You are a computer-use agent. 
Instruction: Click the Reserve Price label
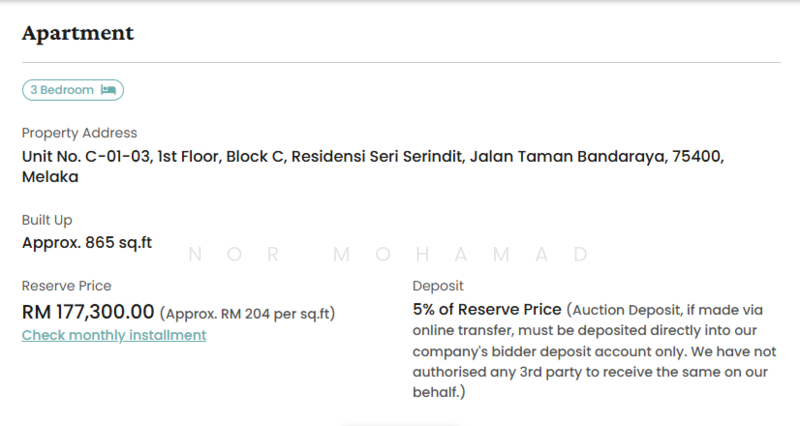(x=67, y=286)
